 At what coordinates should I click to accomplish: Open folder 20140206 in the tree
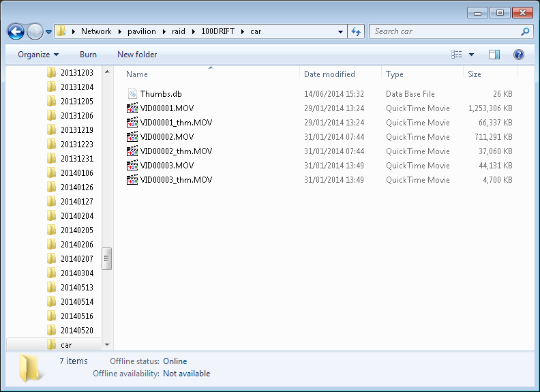pos(77,244)
